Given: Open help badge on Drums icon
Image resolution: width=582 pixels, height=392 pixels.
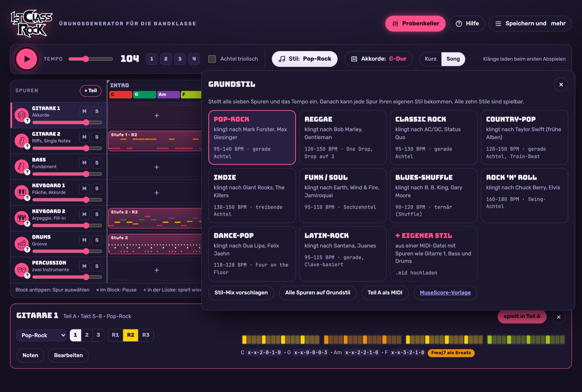Looking at the screenshot, I should click(x=27, y=249).
